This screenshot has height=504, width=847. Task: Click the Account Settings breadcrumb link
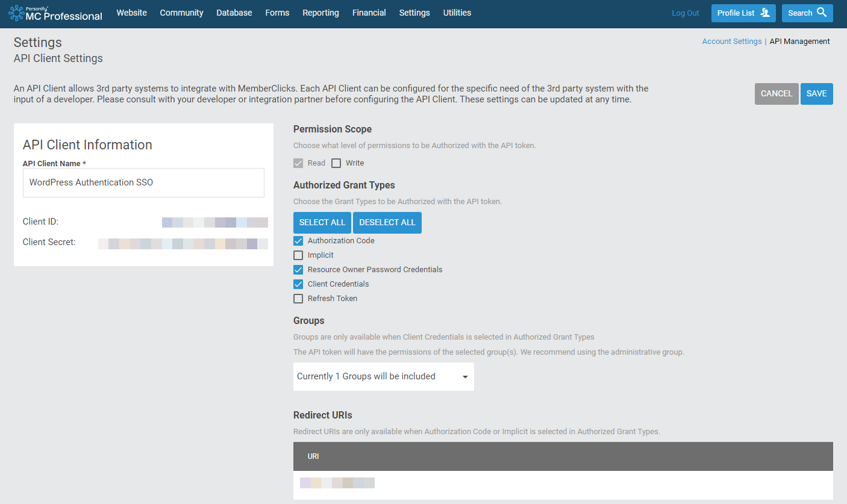(731, 41)
